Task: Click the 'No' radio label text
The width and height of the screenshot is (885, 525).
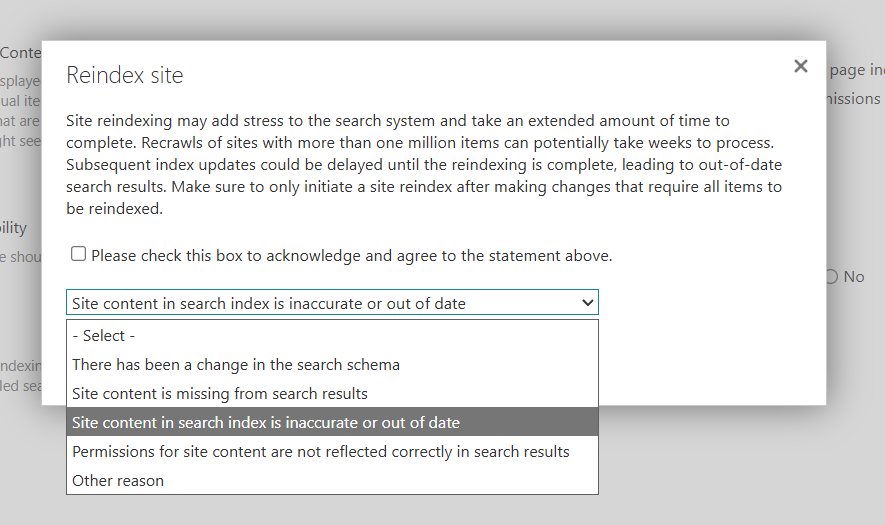Action: [853, 277]
